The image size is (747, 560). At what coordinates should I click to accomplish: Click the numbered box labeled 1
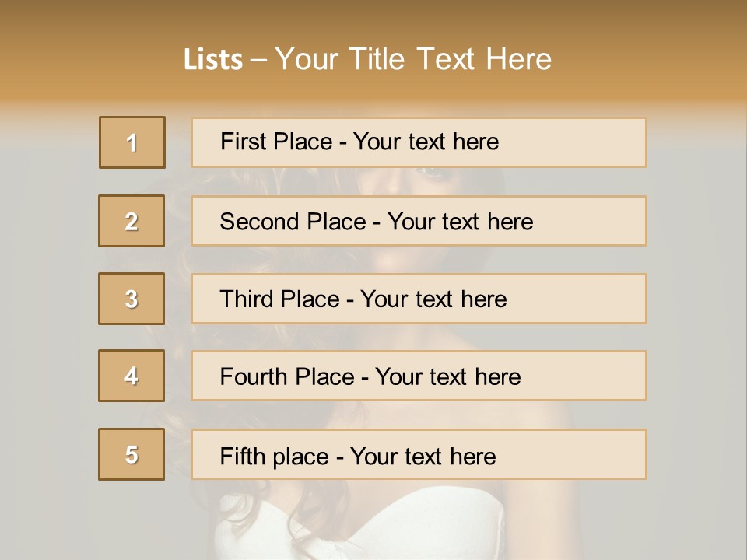[132, 142]
